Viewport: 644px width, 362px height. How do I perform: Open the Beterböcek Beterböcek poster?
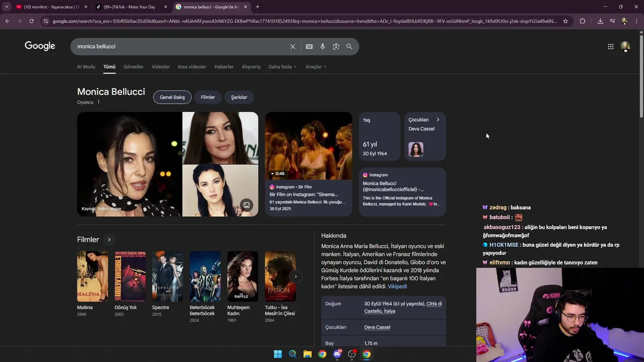click(x=205, y=276)
